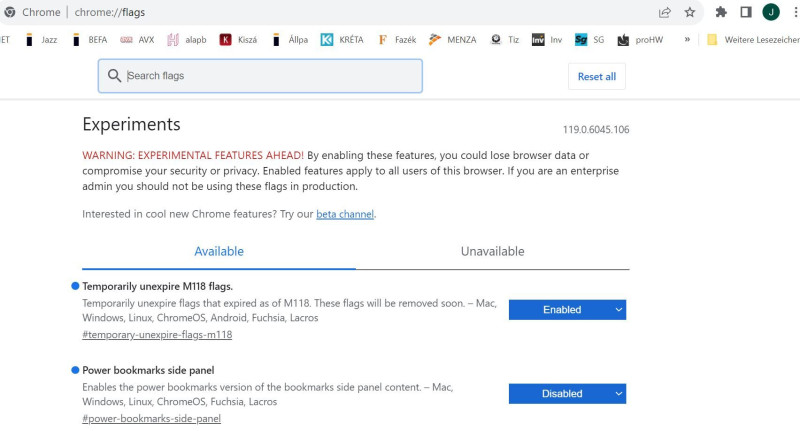Open the MENZA bookmark
Viewport: 800px width, 431px height.
453,39
